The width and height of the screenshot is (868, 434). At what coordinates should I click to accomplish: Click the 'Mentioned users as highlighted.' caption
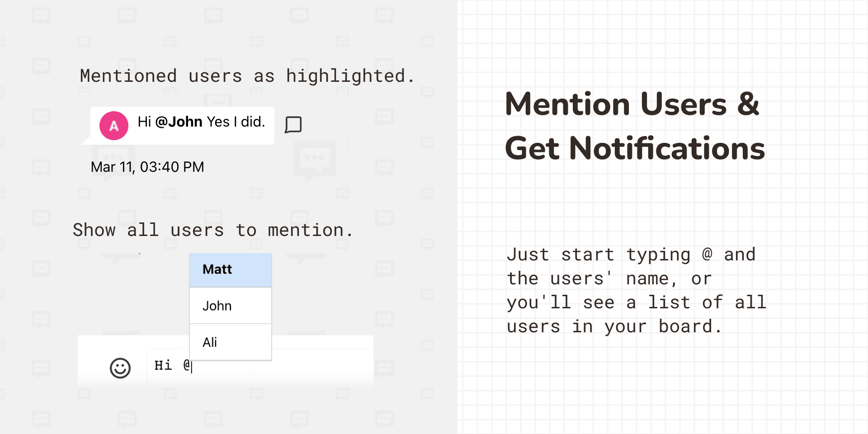point(247,76)
